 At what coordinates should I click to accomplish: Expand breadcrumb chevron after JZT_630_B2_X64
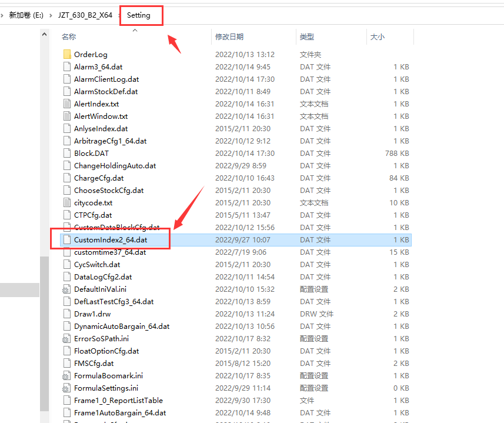[x=119, y=15]
